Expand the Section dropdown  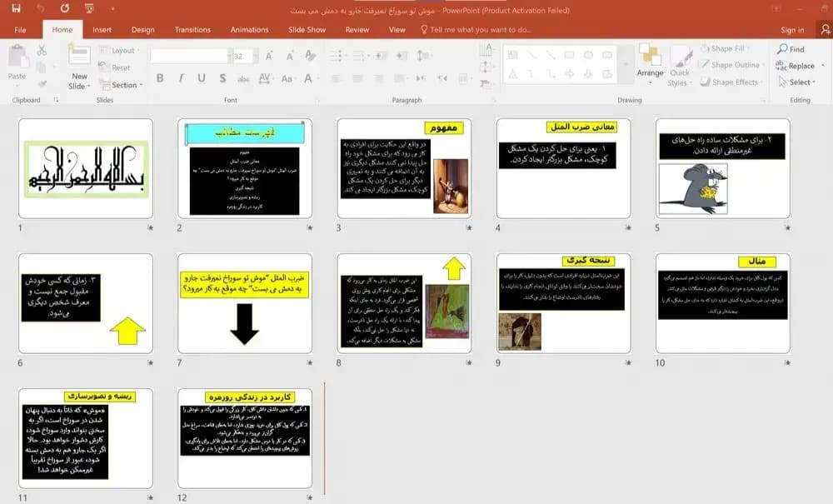point(121,84)
